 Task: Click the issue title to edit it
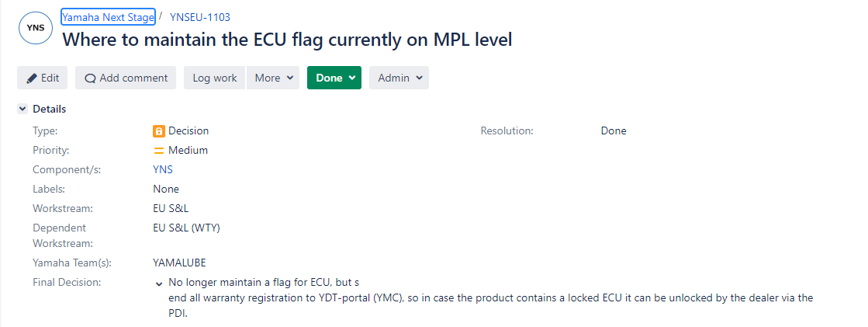click(x=287, y=40)
